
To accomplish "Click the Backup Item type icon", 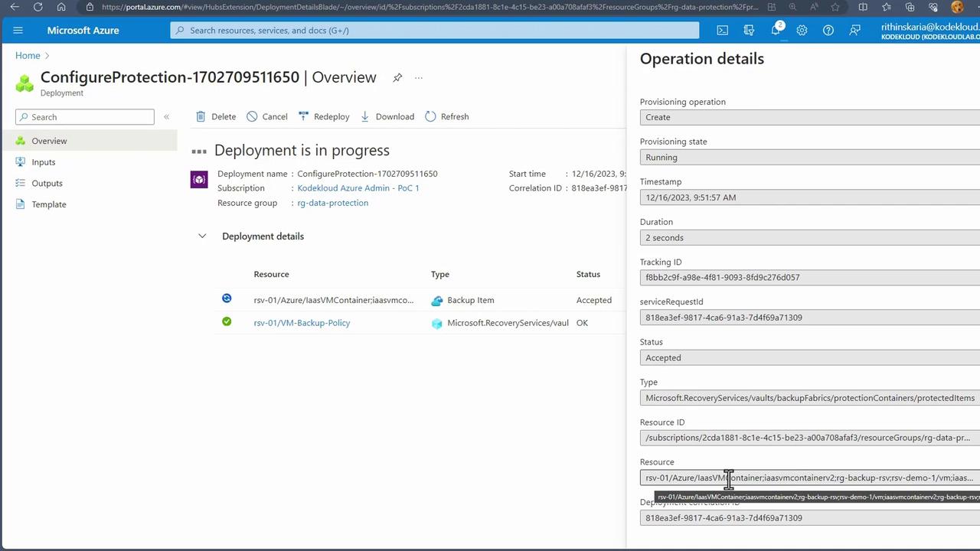I will pos(437,301).
